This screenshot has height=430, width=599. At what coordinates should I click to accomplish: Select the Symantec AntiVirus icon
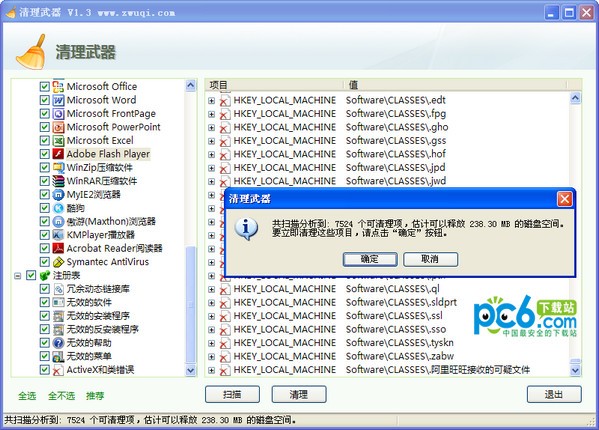point(58,262)
